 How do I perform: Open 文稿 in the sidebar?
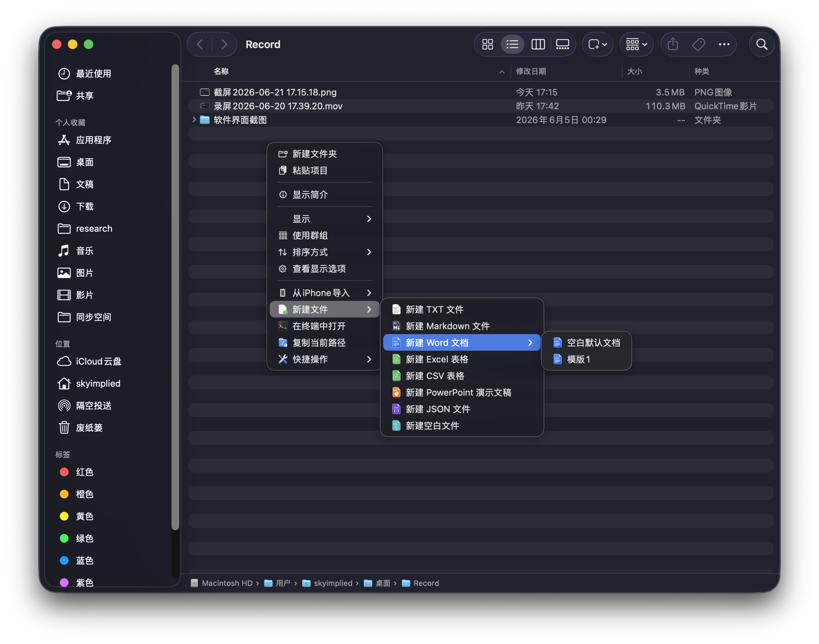pyautogui.click(x=75, y=184)
